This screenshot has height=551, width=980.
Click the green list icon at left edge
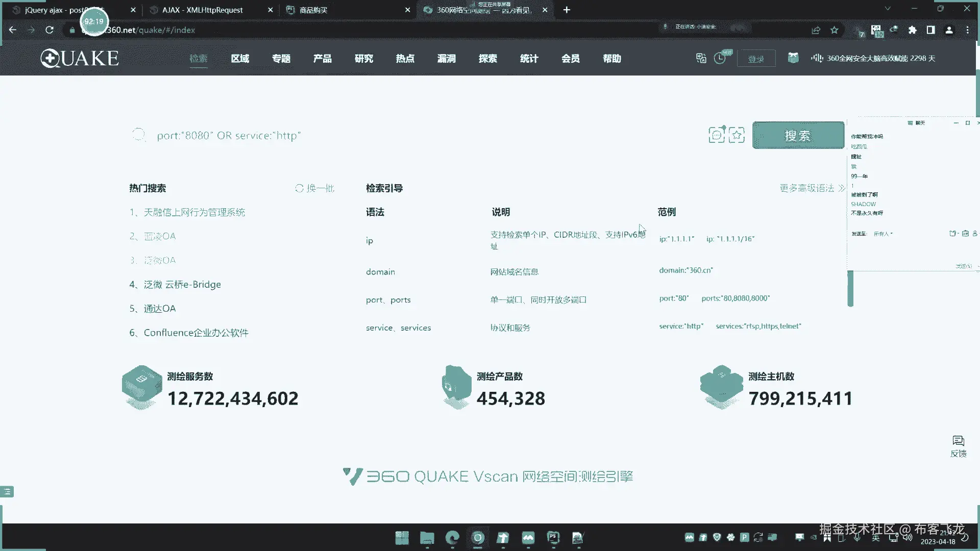pyautogui.click(x=7, y=491)
